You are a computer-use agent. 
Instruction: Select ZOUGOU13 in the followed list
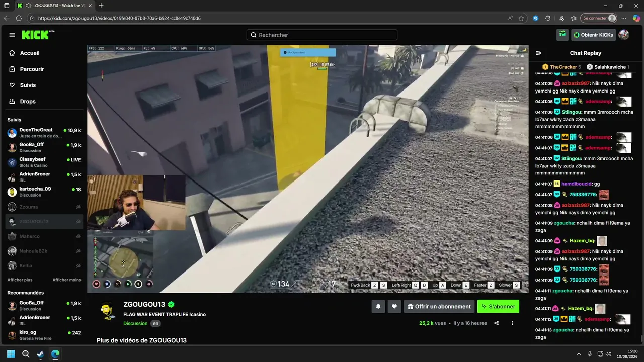pos(44,221)
